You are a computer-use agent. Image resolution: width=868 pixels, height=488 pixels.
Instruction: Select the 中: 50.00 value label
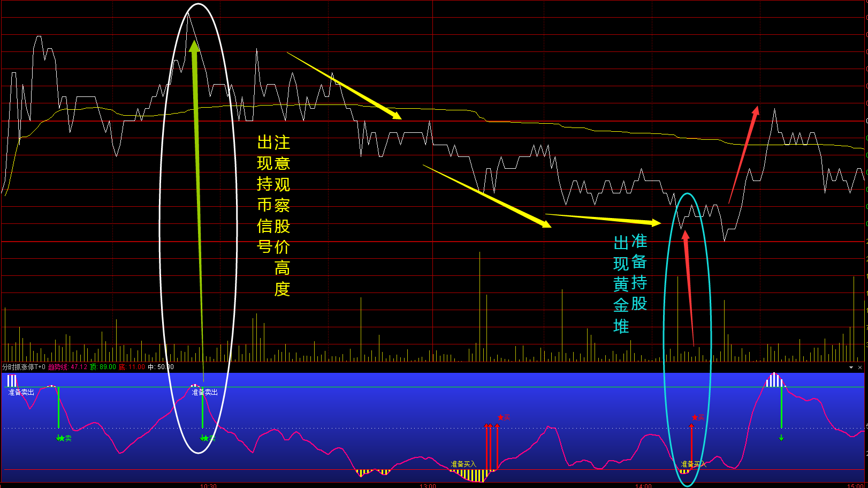(161, 367)
